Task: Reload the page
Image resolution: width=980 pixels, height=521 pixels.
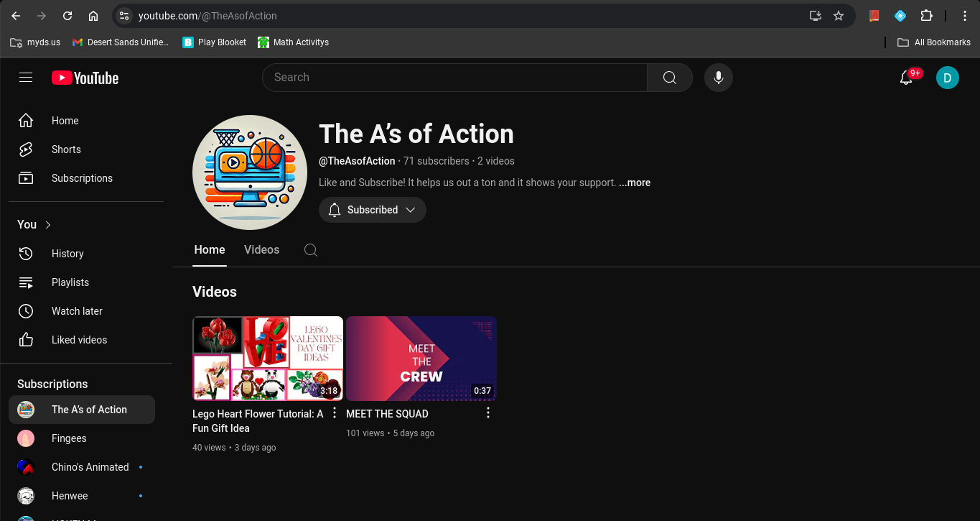Action: click(67, 16)
